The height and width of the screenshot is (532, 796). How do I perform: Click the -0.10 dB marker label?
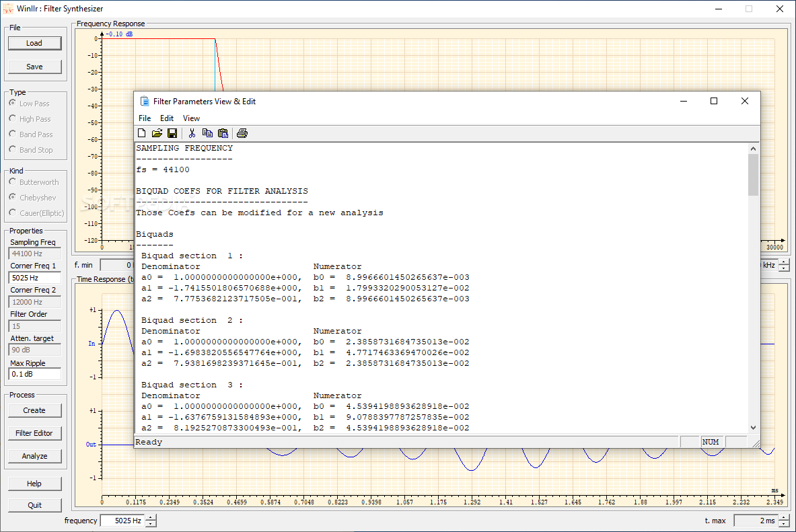pyautogui.click(x=119, y=34)
